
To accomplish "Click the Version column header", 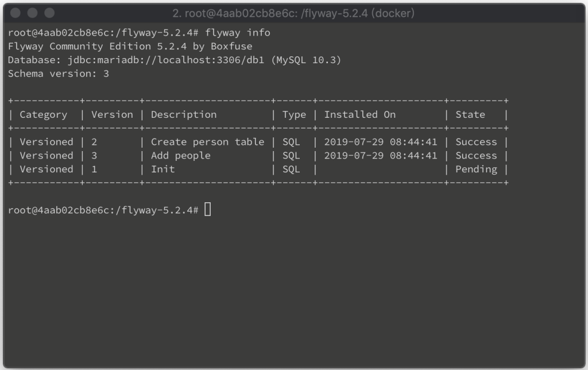I will (112, 114).
